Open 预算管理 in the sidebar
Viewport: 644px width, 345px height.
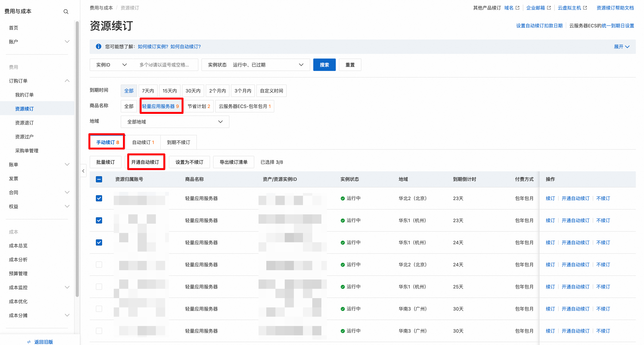coord(18,274)
